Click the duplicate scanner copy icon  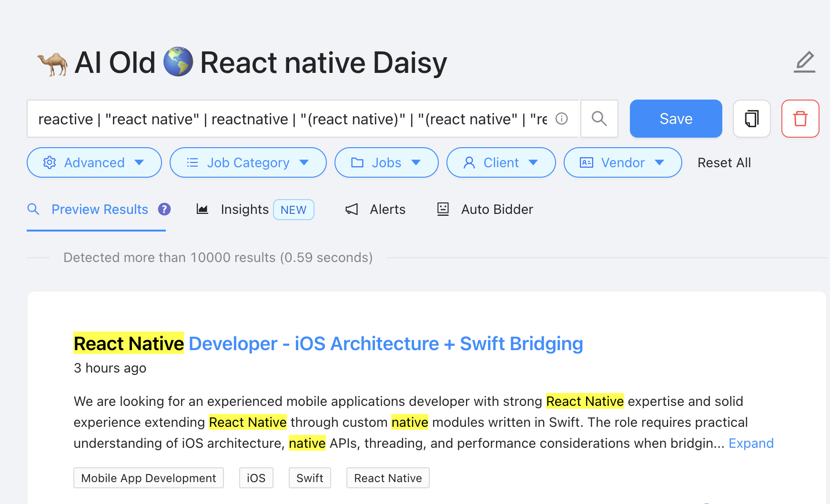751,119
